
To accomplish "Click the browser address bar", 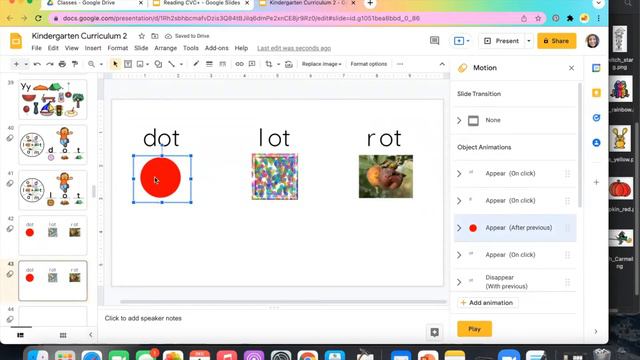I will [x=286, y=18].
